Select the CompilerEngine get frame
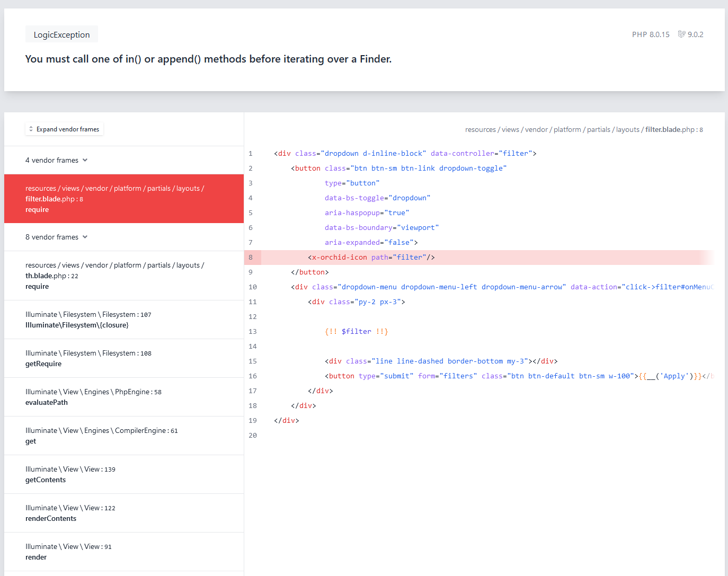This screenshot has height=576, width=728. pyautogui.click(x=123, y=436)
